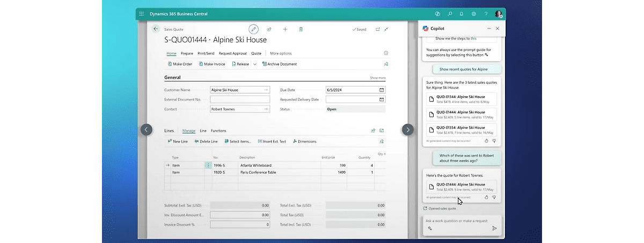644x243 pixels.
Task: Click the External Document No. field
Action: tap(240, 99)
